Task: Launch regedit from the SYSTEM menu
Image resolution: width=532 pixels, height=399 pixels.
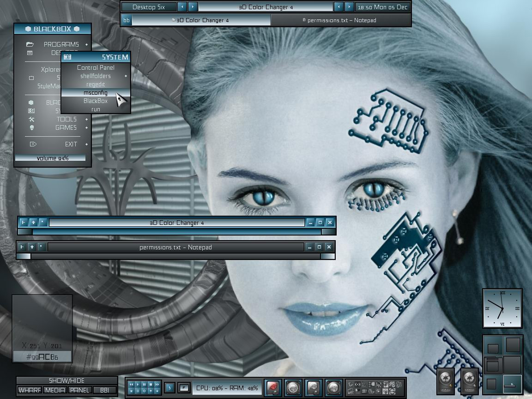Action: (96, 84)
